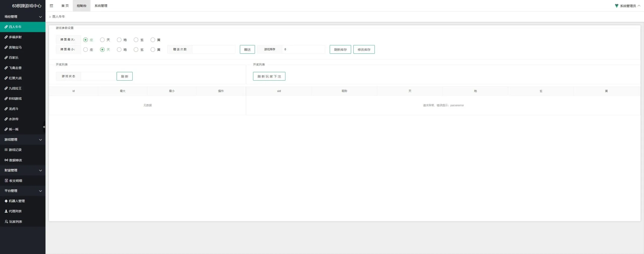Click link icon beside 百家乐
Screen dimensions: 644x254
[6, 58]
